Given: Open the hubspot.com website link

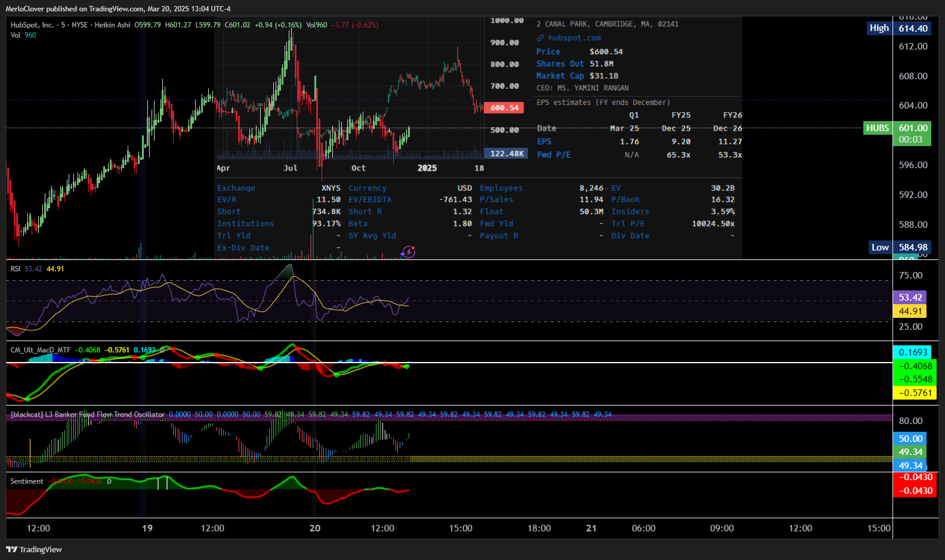Looking at the screenshot, I should click(575, 38).
